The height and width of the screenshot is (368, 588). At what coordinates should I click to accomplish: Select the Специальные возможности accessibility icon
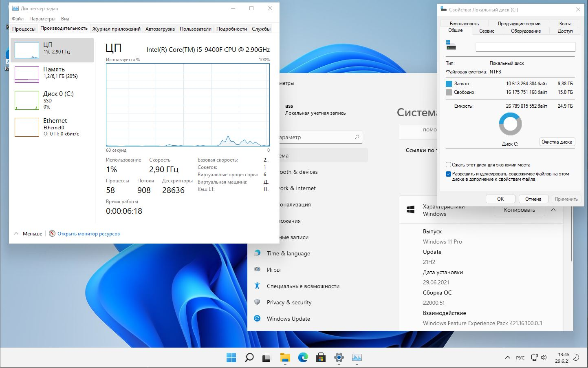pyautogui.click(x=257, y=286)
